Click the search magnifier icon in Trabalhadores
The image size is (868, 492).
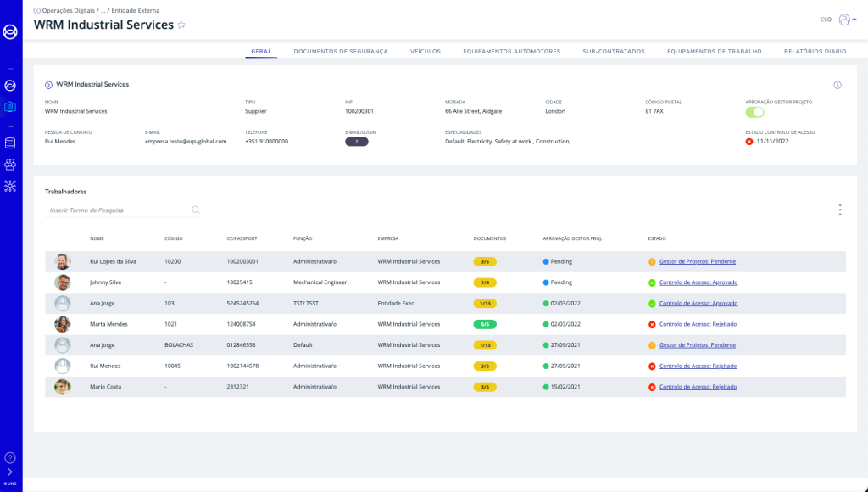click(196, 210)
